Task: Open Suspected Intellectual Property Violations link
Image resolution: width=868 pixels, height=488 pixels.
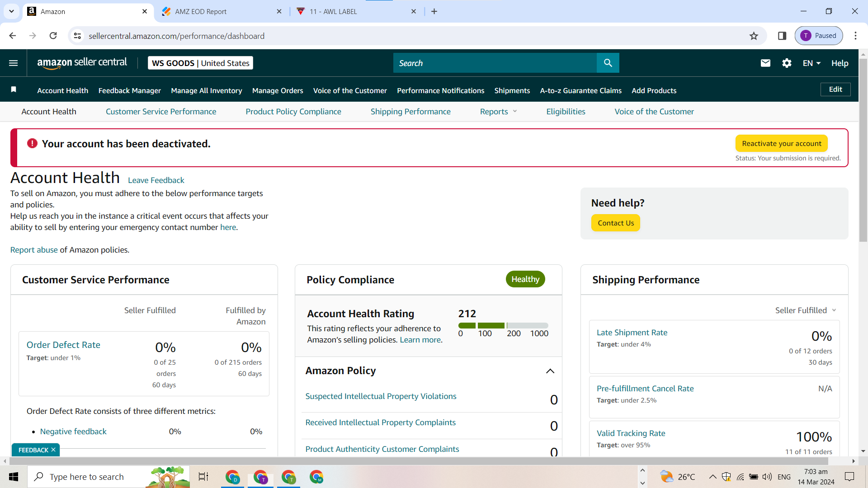Action: [381, 396]
